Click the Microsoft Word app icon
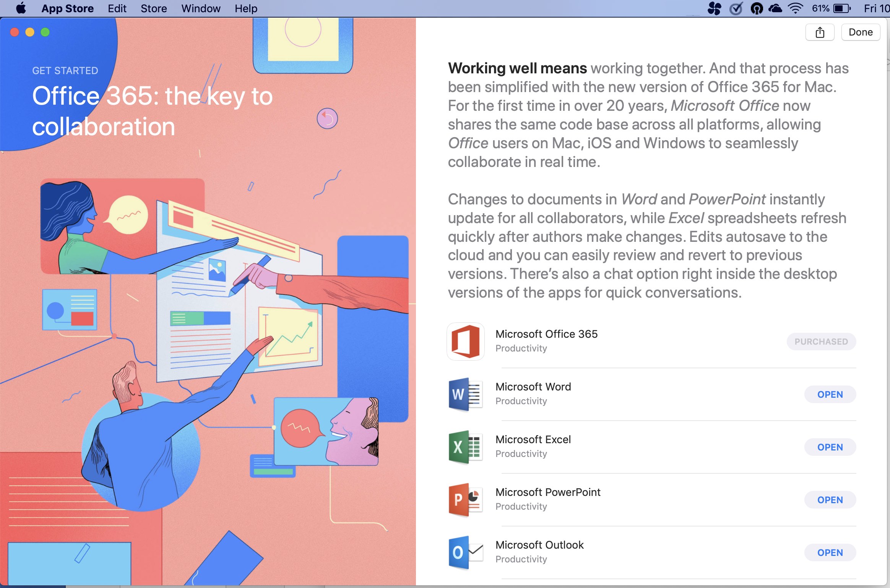Viewport: 890px width, 588px height. click(x=465, y=394)
